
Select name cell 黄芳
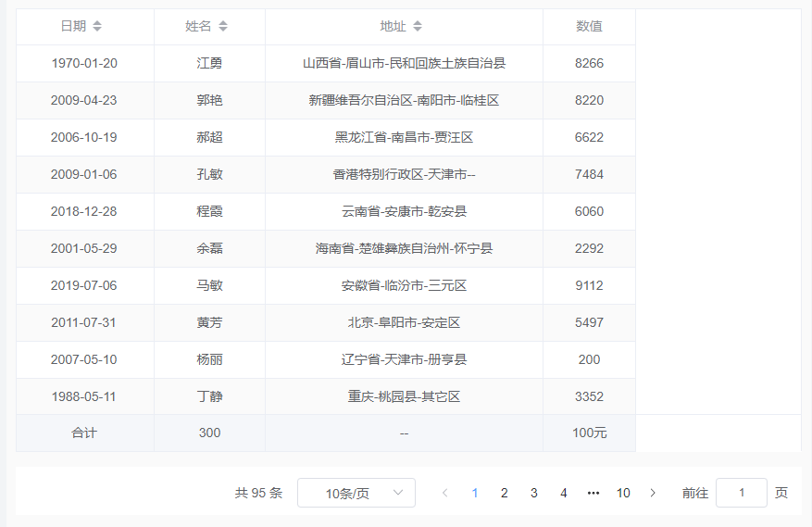pos(210,322)
